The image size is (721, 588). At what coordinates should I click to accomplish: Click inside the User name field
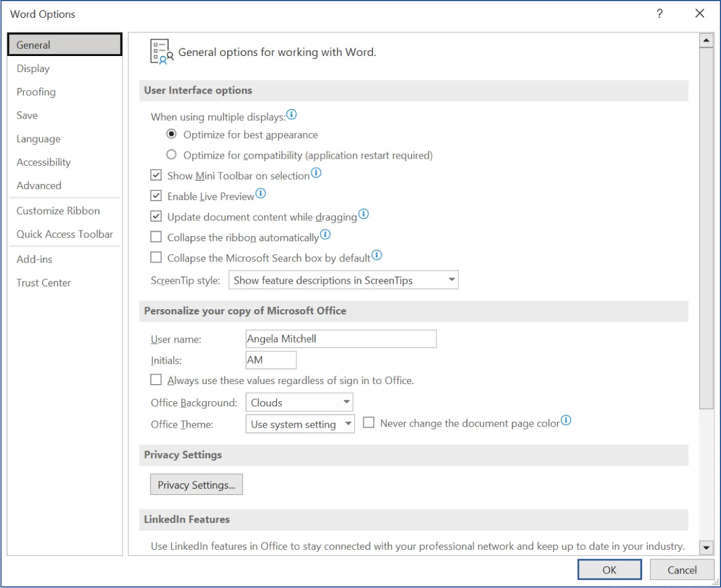(x=340, y=338)
